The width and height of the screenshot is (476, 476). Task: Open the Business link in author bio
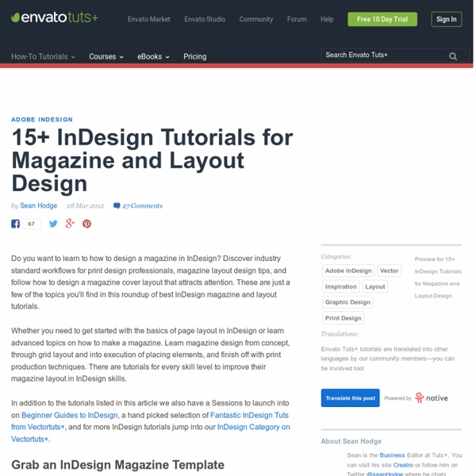click(x=392, y=455)
